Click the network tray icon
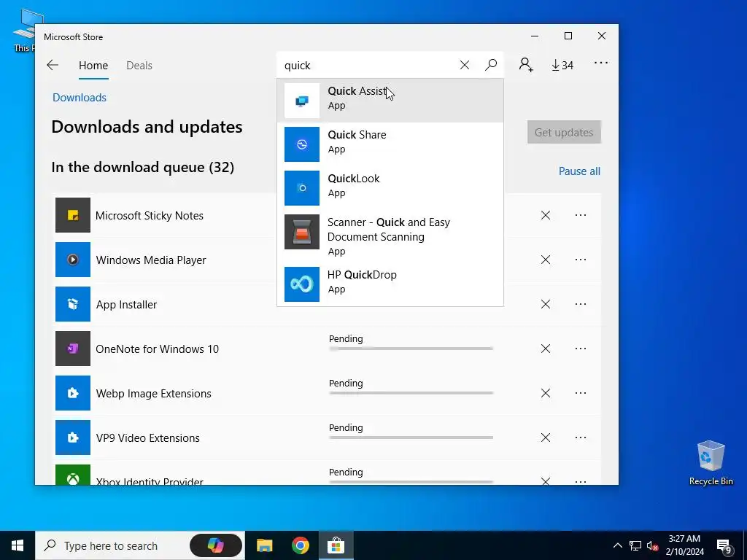 coord(635,545)
